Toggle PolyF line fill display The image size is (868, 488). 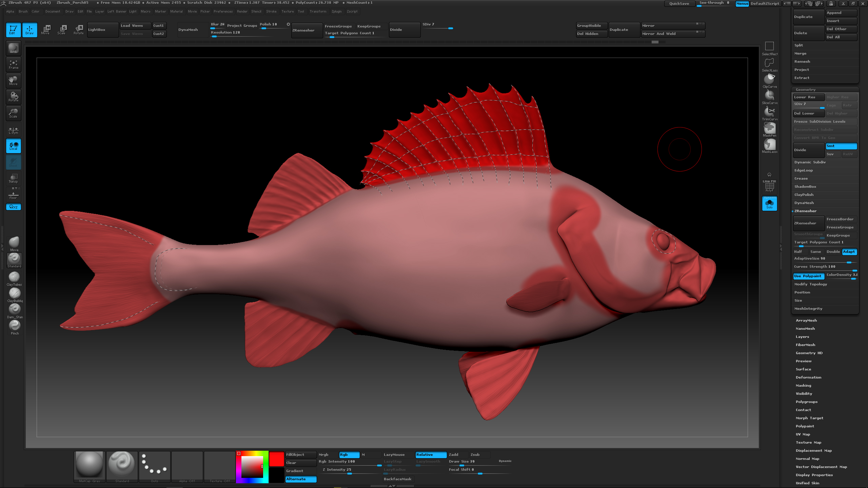[770, 186]
